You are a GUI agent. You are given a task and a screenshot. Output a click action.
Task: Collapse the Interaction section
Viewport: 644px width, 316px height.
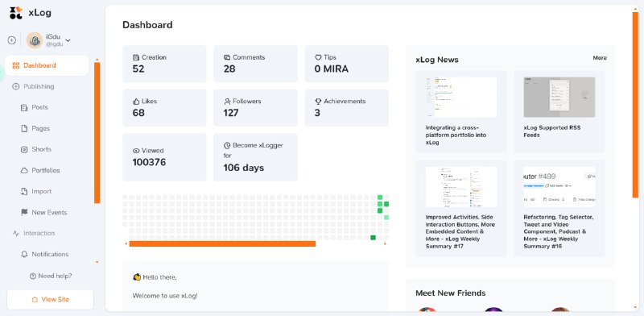[33, 233]
